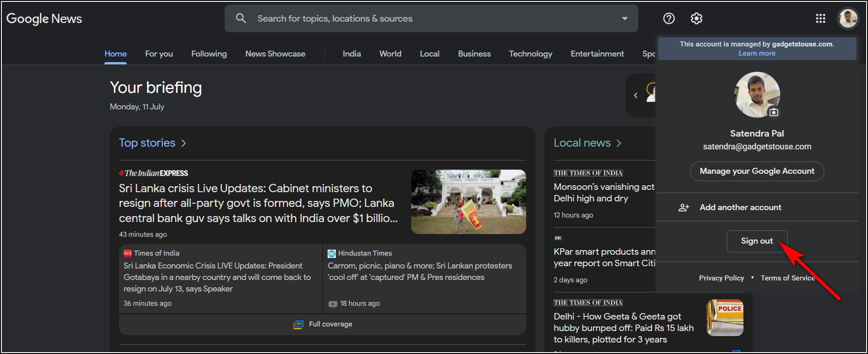Click the Times of India TOI icon

(x=128, y=253)
